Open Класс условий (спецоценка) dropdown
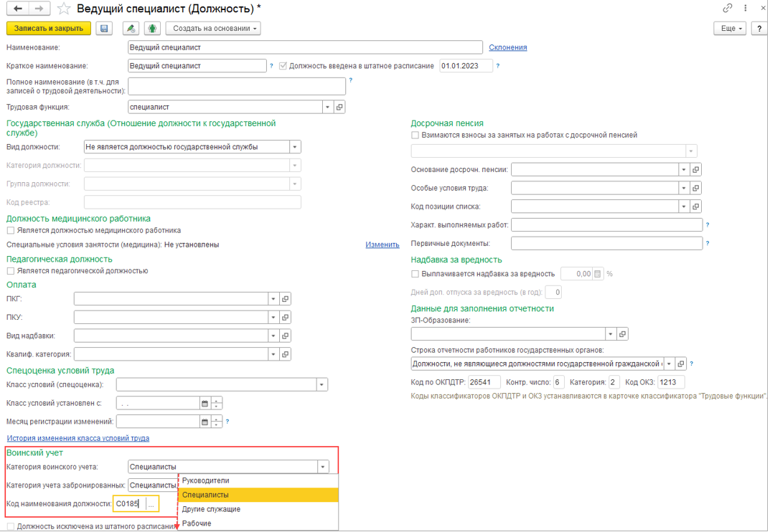This screenshot has height=532, width=770. (x=321, y=385)
